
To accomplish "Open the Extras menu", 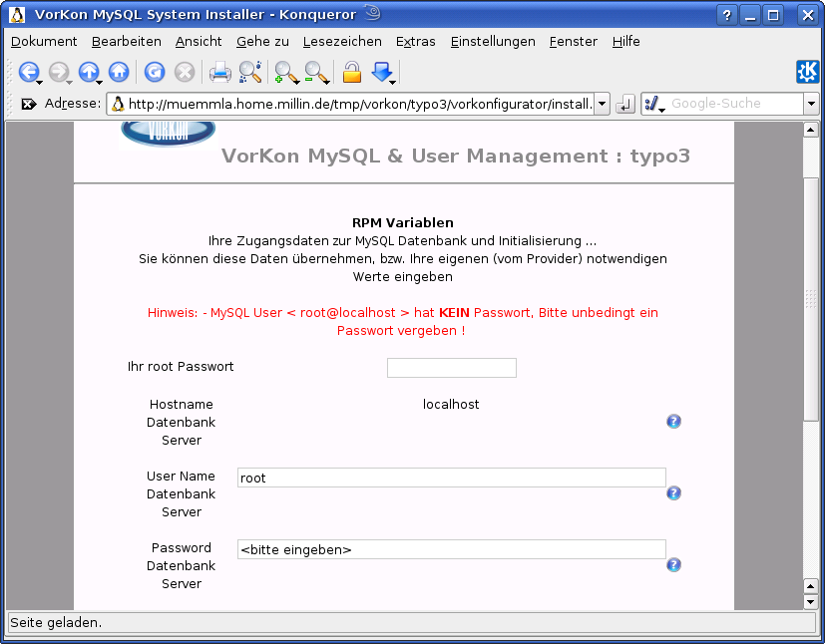I will 416,42.
